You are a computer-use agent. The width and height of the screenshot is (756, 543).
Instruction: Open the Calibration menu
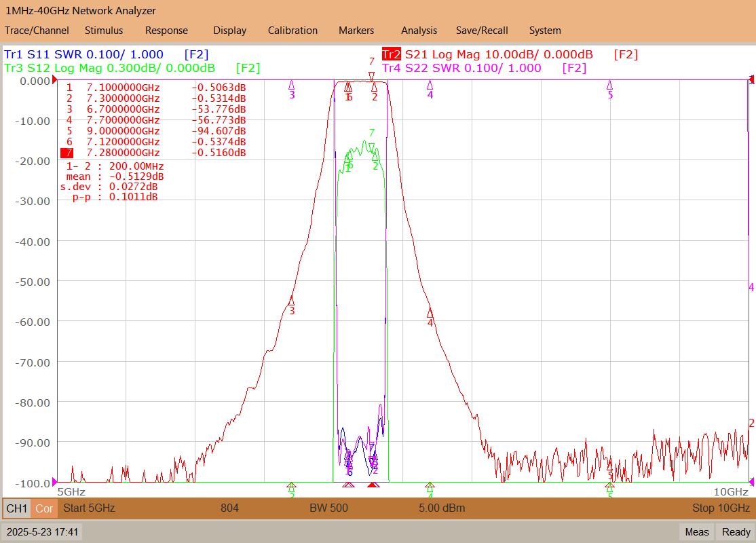tap(292, 31)
